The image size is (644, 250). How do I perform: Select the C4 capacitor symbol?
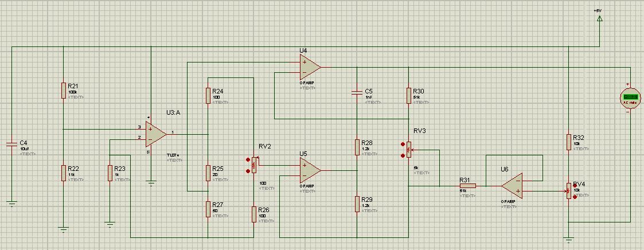coord(11,144)
